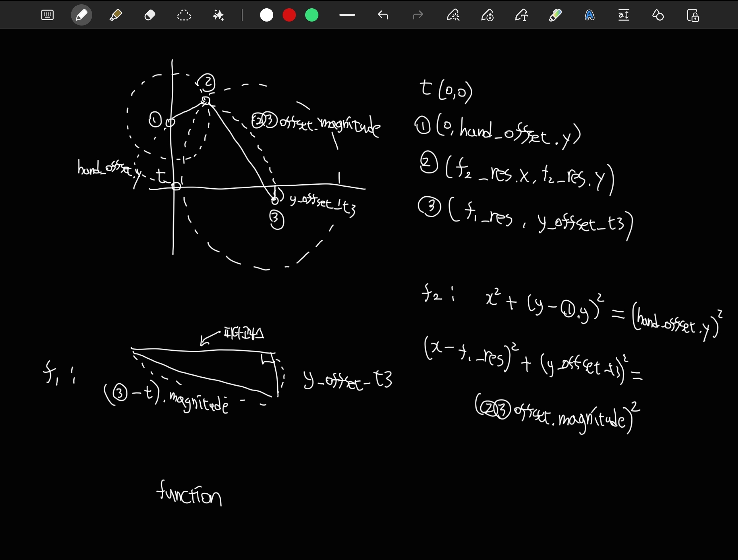Open the blue text style tool
Viewport: 738px width, 560px height.
(589, 15)
